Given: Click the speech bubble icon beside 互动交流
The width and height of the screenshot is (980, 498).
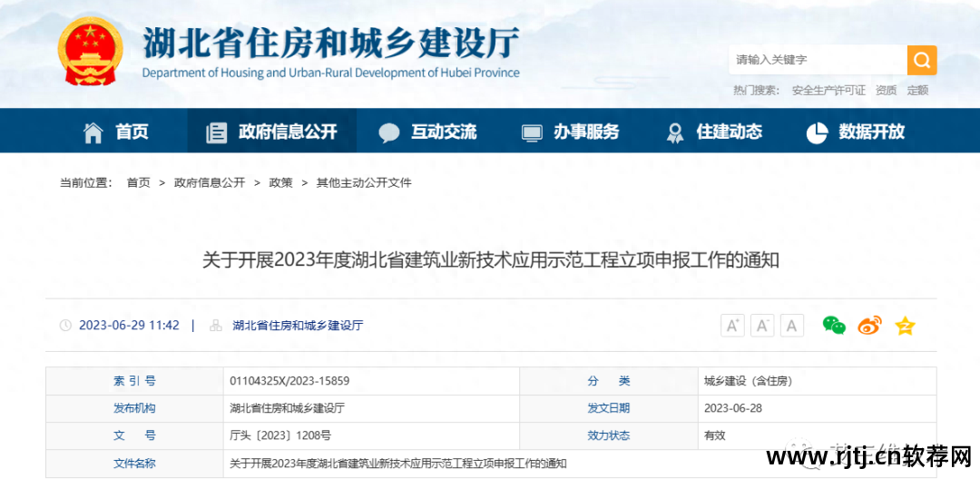Looking at the screenshot, I should [388, 132].
